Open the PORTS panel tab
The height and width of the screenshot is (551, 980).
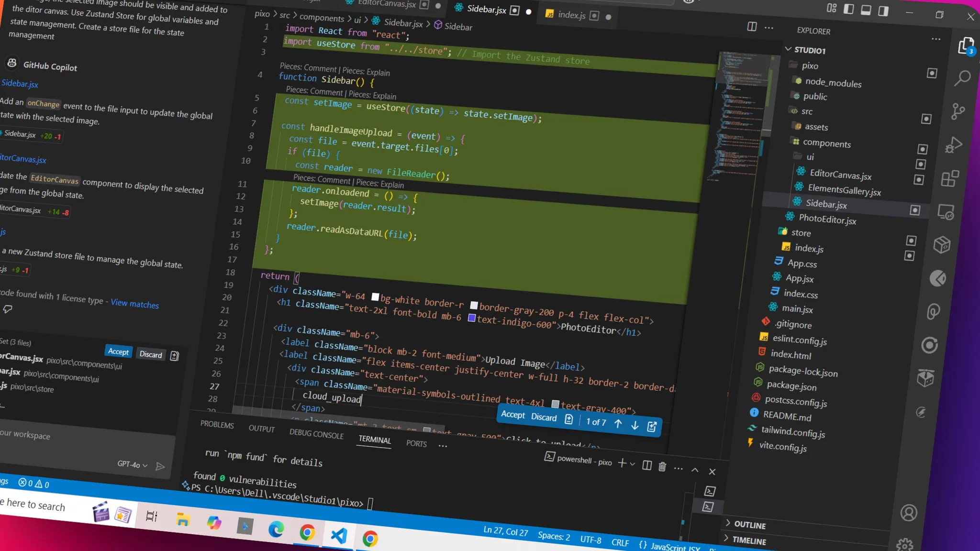pos(416,443)
